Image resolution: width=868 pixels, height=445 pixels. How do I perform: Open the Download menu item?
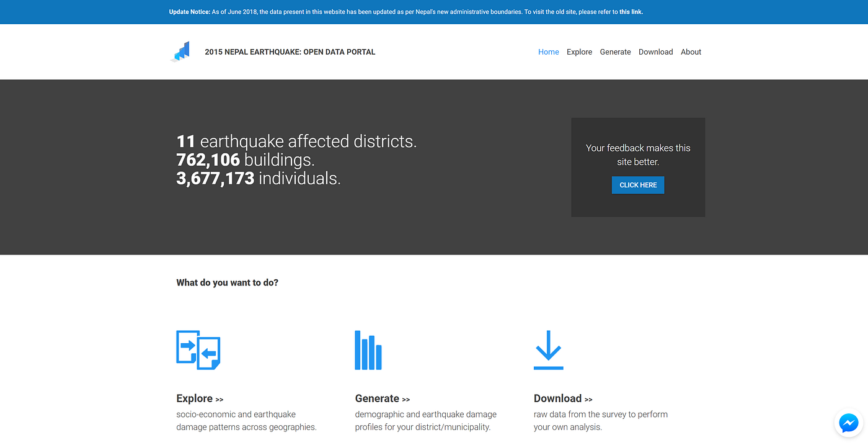click(655, 52)
